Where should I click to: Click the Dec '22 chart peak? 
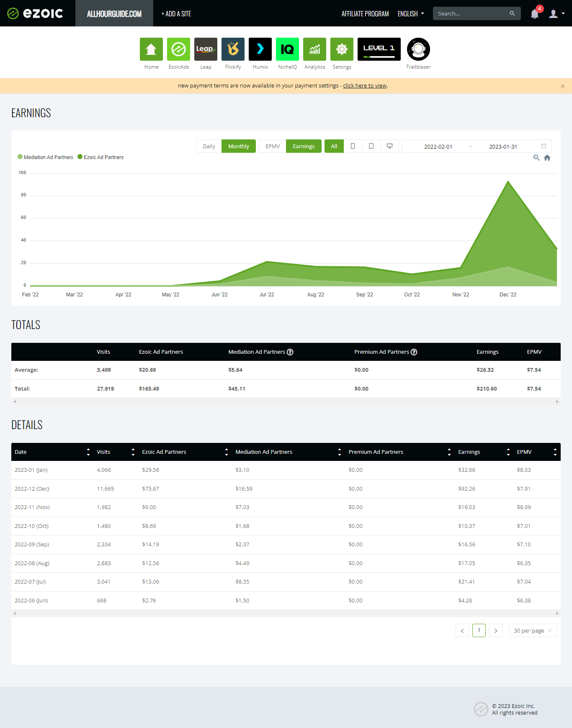pos(508,182)
